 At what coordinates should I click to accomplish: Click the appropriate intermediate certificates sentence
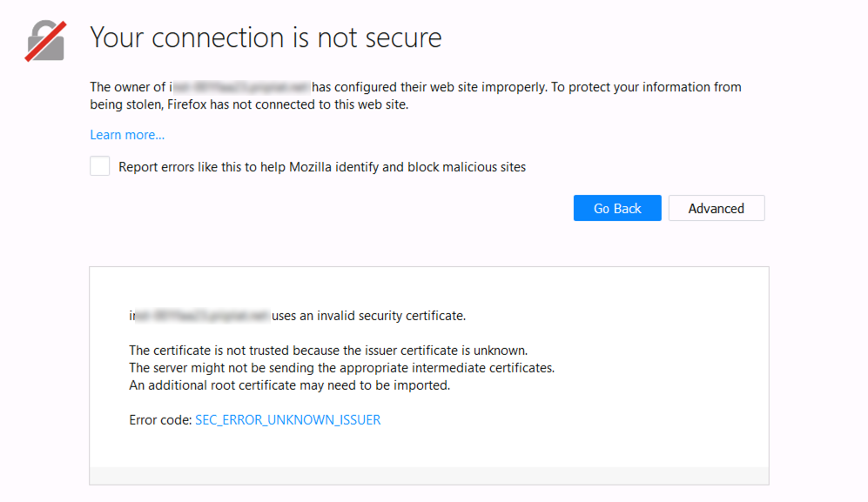[341, 368]
